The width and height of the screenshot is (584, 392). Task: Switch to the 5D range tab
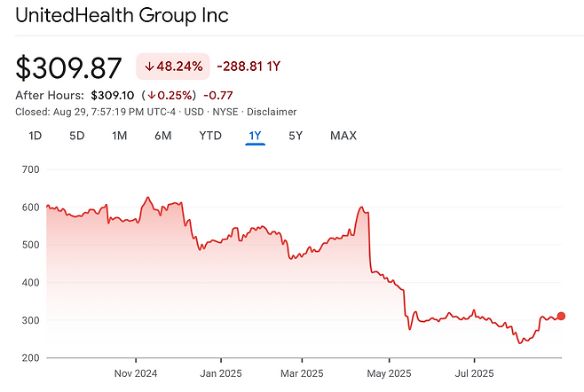(x=77, y=136)
